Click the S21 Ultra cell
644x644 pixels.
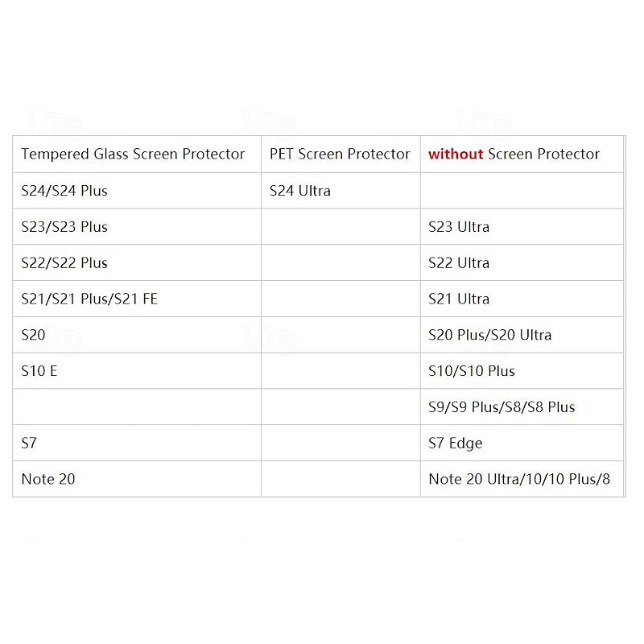point(459,299)
